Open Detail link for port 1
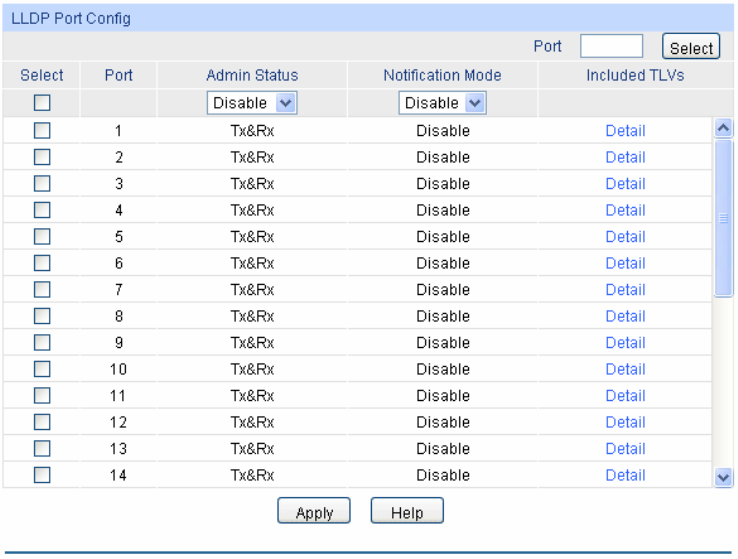The image size is (738, 559). pyautogui.click(x=625, y=130)
